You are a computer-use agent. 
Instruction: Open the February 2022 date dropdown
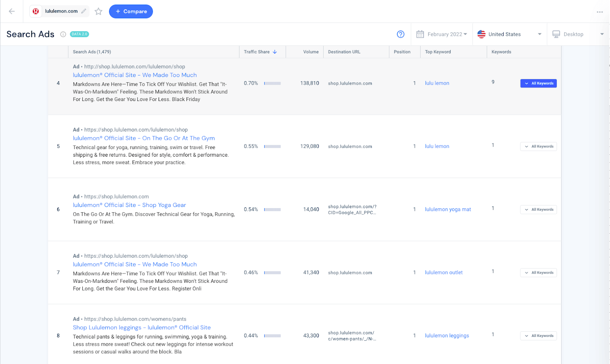(x=445, y=34)
